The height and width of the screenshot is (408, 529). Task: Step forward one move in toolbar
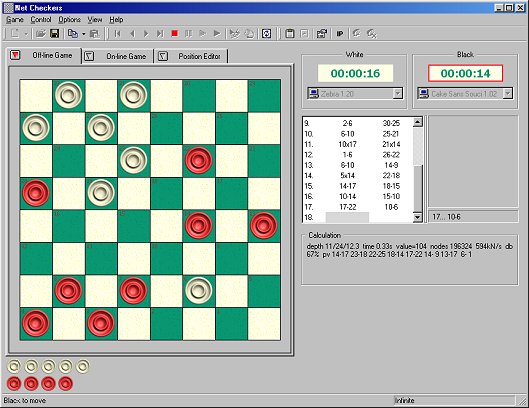146,33
